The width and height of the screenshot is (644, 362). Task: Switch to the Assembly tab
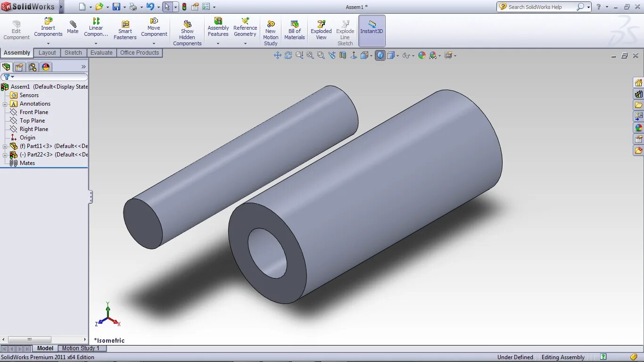click(x=17, y=53)
